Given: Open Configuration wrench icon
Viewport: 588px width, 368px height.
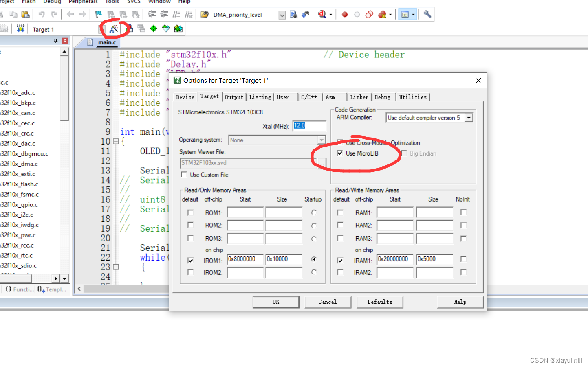Looking at the screenshot, I should [x=427, y=14].
